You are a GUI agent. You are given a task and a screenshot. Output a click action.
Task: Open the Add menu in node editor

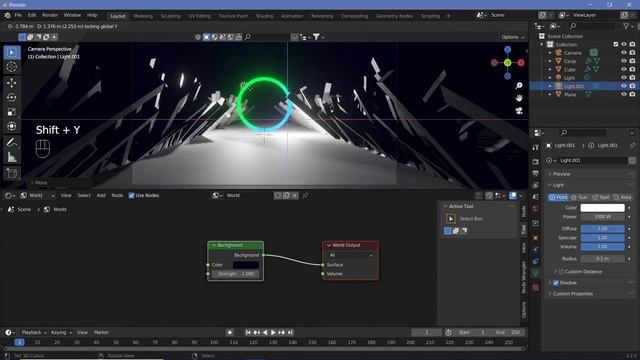tap(101, 196)
